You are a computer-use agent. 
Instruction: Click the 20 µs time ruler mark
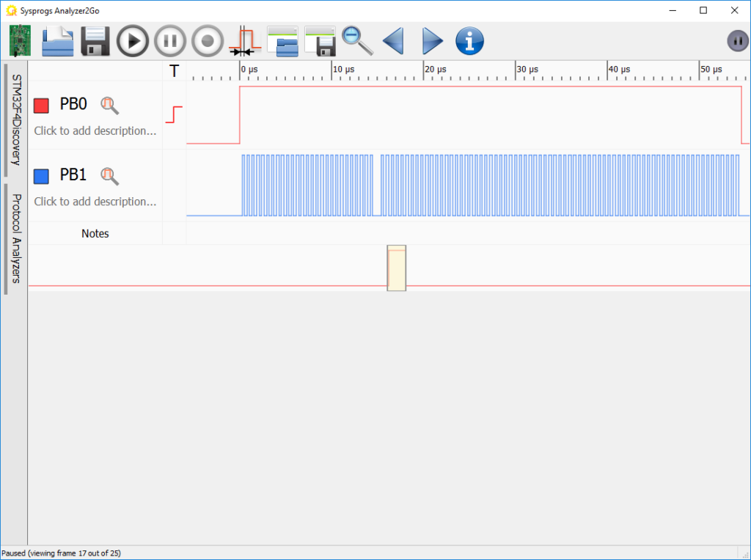point(436,70)
